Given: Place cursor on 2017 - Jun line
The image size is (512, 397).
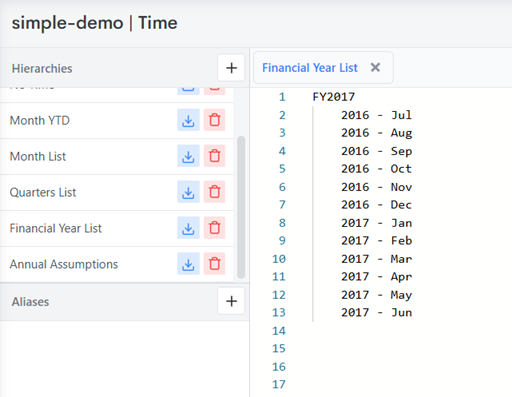Looking at the screenshot, I should point(376,313).
